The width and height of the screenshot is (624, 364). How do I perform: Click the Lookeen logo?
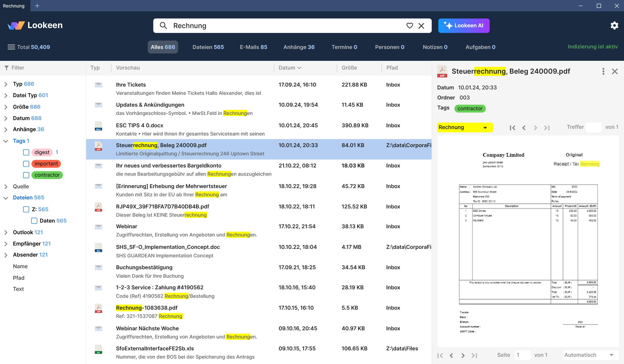pos(35,25)
